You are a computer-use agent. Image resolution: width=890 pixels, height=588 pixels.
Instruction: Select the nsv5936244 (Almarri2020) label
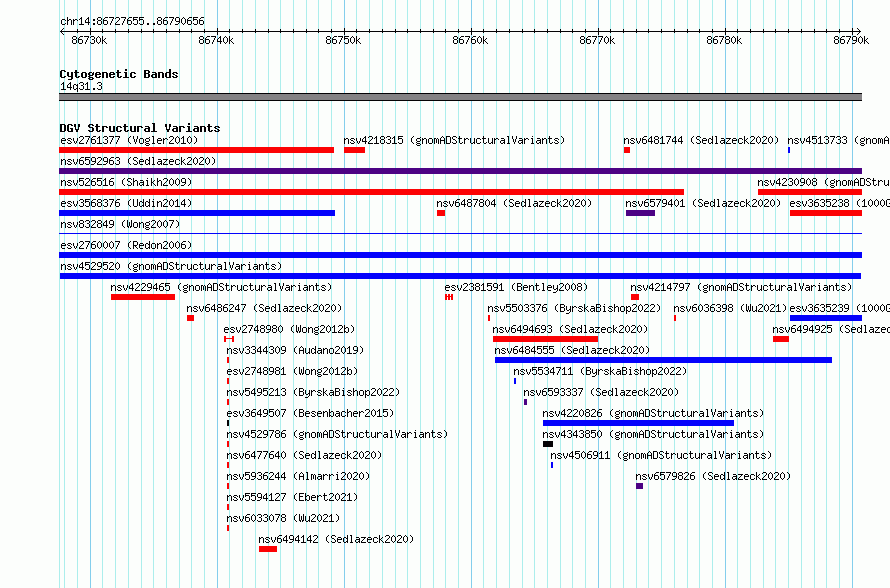(298, 476)
